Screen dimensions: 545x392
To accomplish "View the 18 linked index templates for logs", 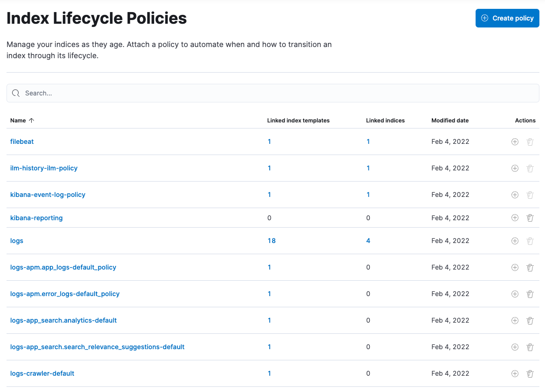I will (x=272, y=241).
